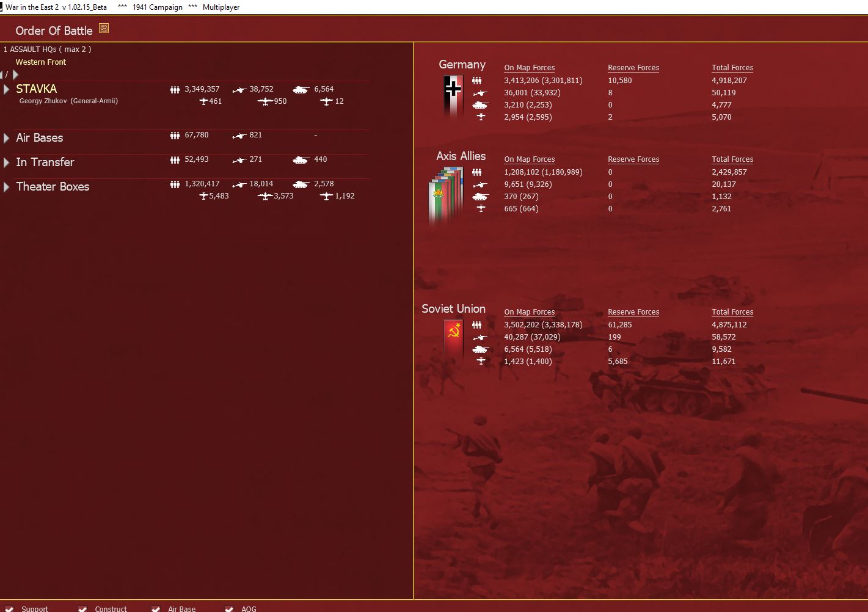The height and width of the screenshot is (612, 868).
Task: Click Axis Allies' Reserve Forces header
Action: click(x=633, y=159)
